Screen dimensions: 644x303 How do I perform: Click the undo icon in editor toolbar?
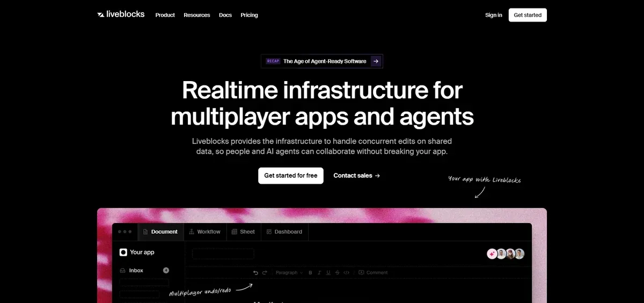[x=255, y=272]
